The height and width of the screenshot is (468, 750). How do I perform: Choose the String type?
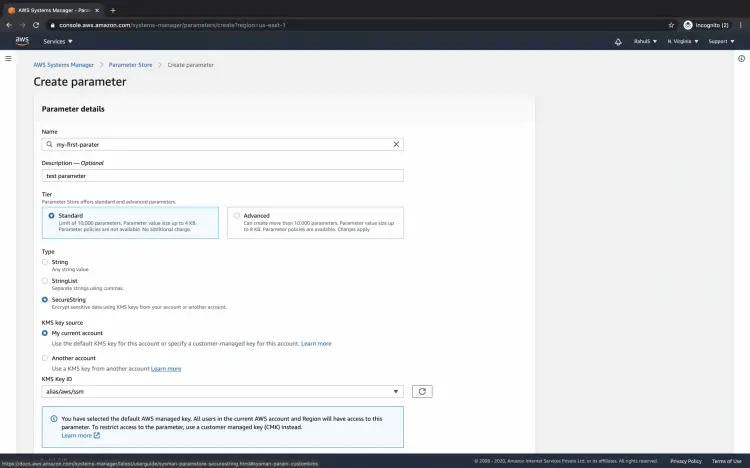pyautogui.click(x=45, y=262)
